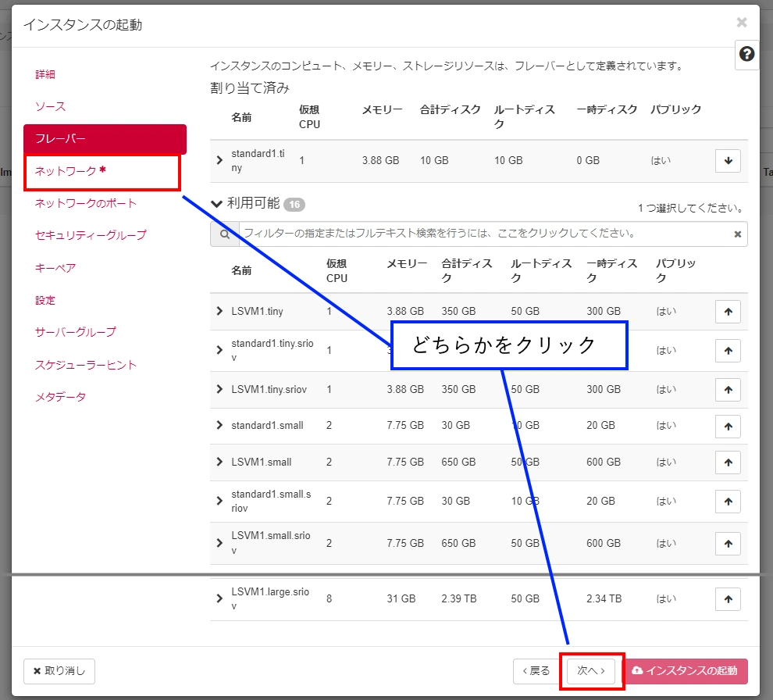This screenshot has width=773, height=700.
Task: Remove allocated standard1.tiny flavor with down arrow
Action: pyautogui.click(x=728, y=161)
